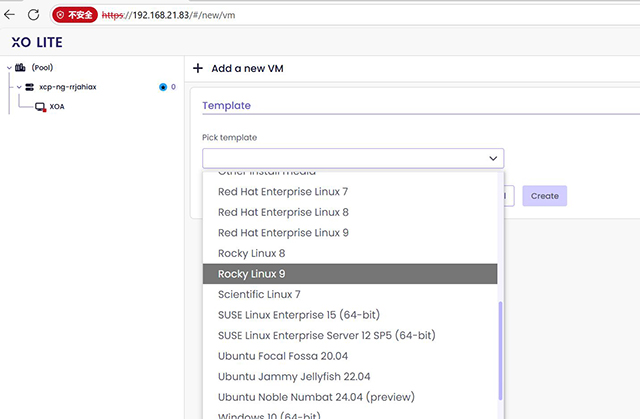Screen dimensions: 640x419
Task: Collapse the xcp-ng-rrjahiax host chevron
Action: (x=19, y=87)
